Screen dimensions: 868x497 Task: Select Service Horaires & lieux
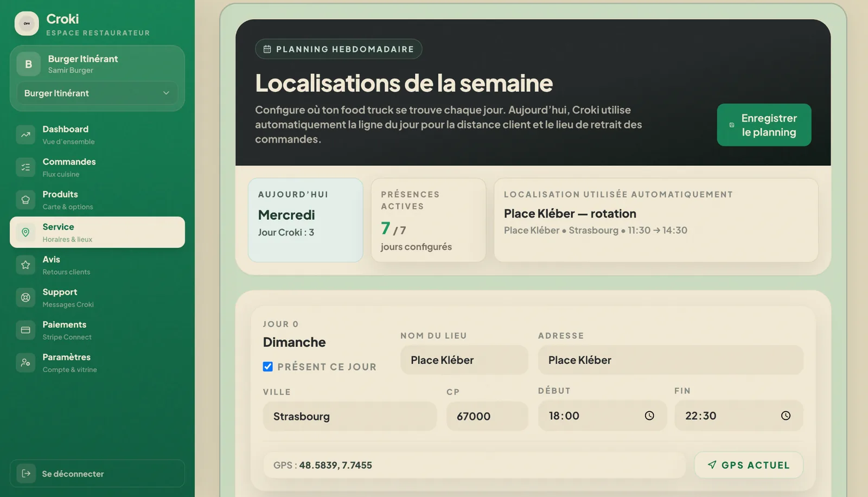pyautogui.click(x=97, y=232)
